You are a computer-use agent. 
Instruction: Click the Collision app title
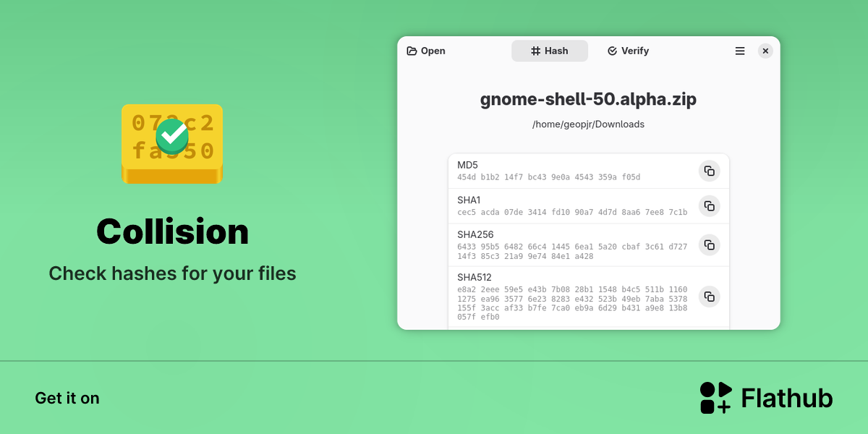[x=173, y=231]
